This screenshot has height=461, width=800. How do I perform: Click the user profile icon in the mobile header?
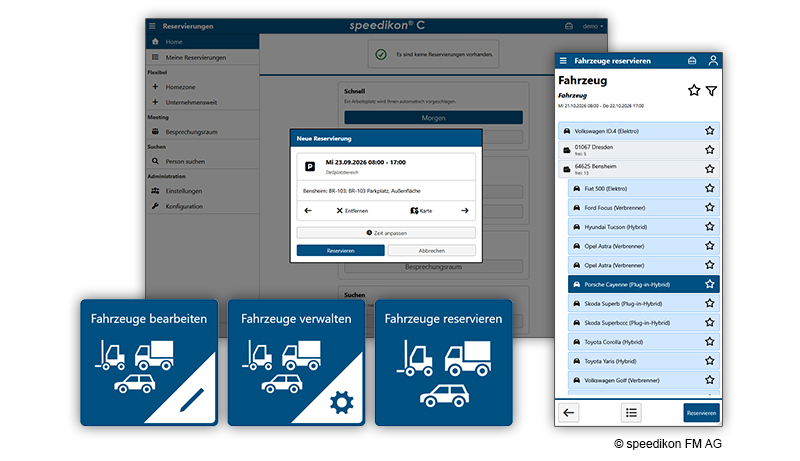pyautogui.click(x=713, y=60)
